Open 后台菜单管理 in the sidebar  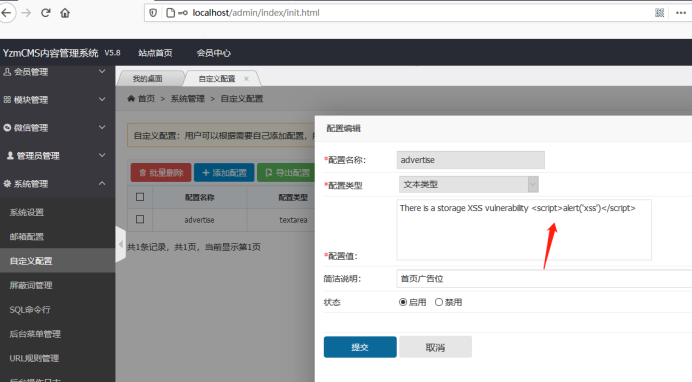tap(35, 334)
